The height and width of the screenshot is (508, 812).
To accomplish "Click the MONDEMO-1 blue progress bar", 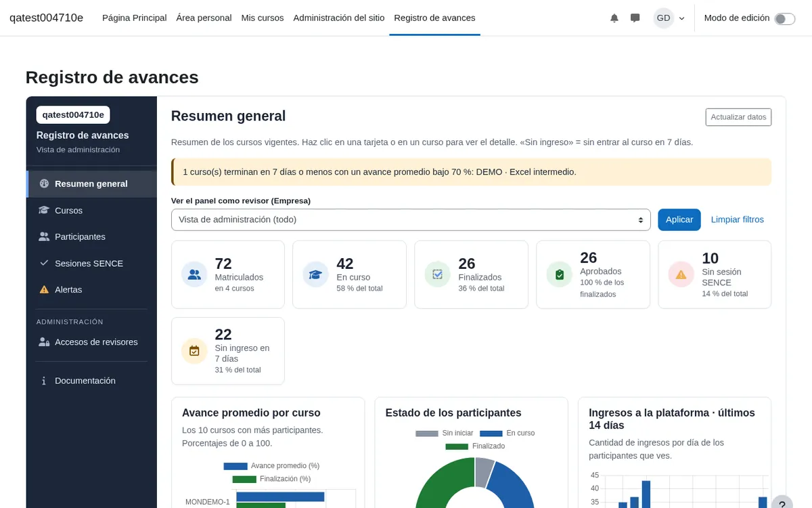I will point(280,496).
